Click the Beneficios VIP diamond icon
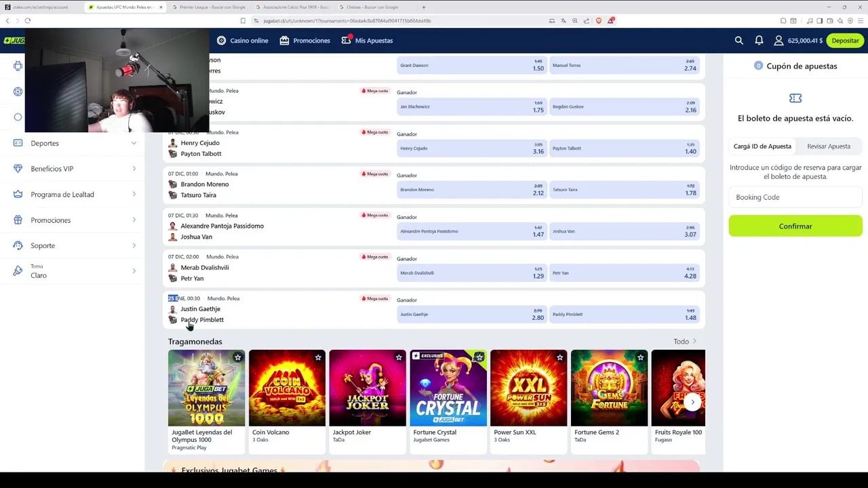Screen dimensions: 868x488 18,169
